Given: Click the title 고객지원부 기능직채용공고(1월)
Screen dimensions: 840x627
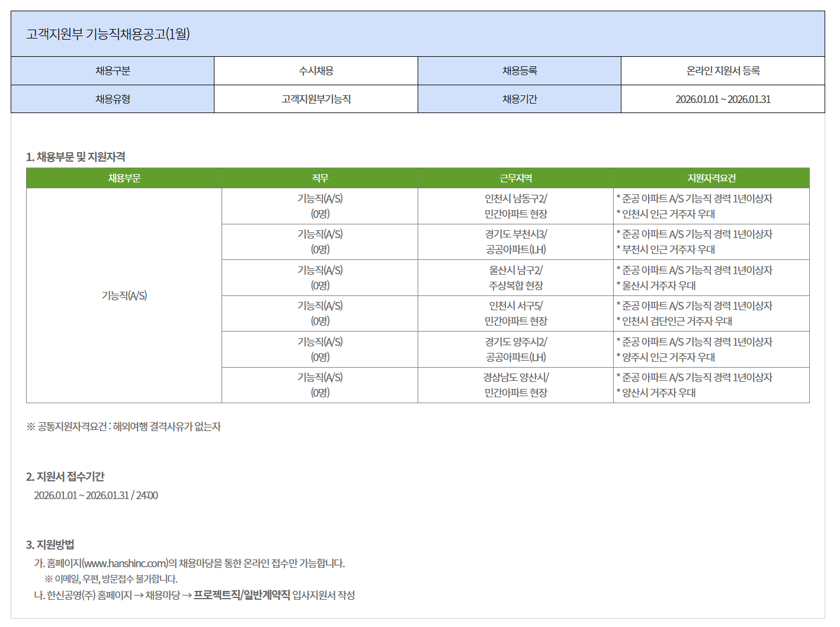Looking at the screenshot, I should (108, 34).
